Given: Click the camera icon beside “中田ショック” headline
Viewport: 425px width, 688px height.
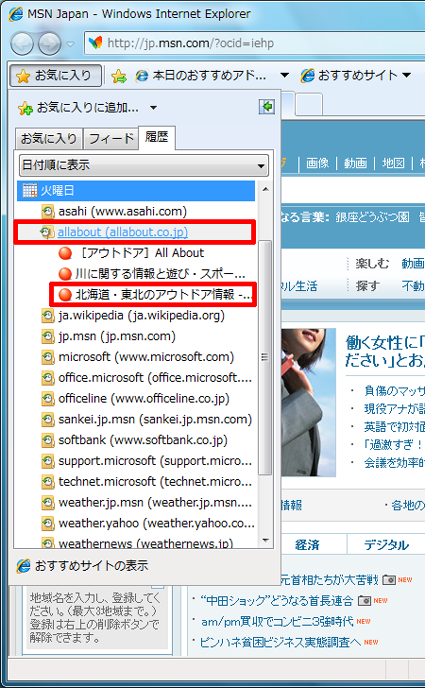Looking at the screenshot, I should 364,601.
